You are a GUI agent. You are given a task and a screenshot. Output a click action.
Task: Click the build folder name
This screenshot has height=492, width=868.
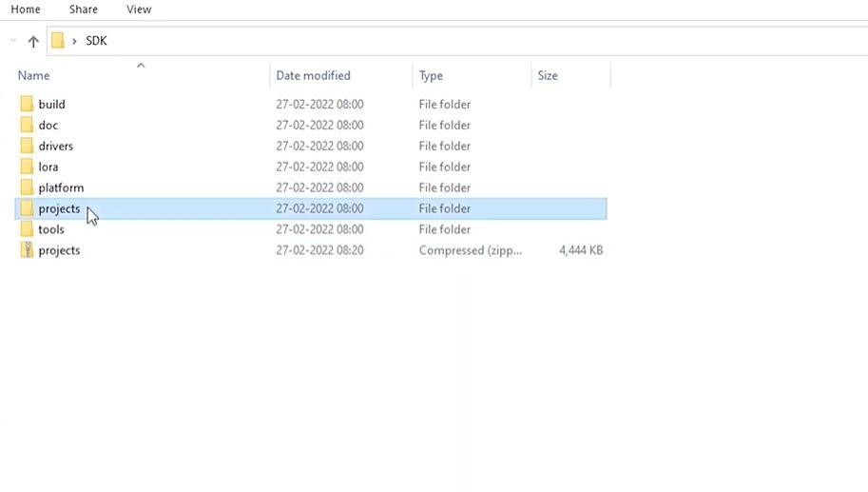coord(52,104)
